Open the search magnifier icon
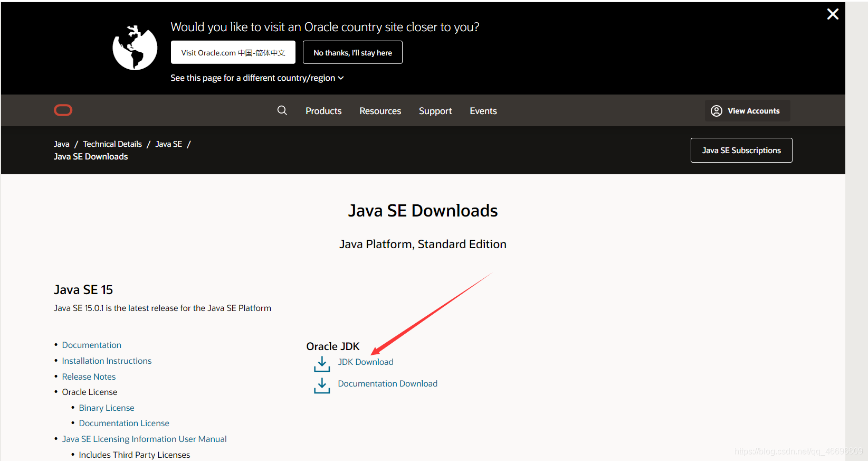The width and height of the screenshot is (868, 461). pyautogui.click(x=282, y=110)
